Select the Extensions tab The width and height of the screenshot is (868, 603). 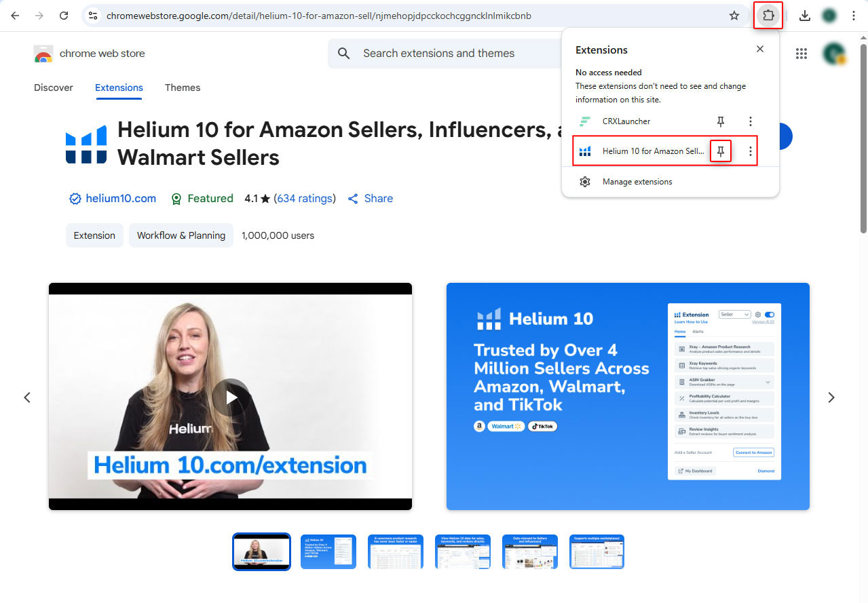[119, 87]
